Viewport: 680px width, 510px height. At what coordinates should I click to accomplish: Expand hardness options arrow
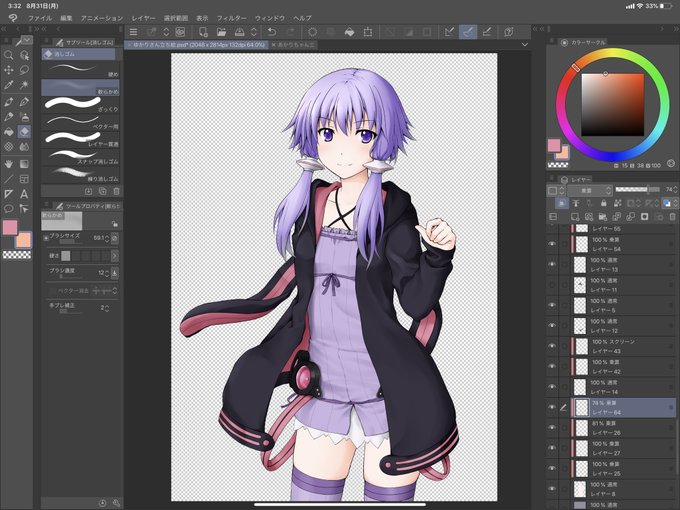pos(114,256)
